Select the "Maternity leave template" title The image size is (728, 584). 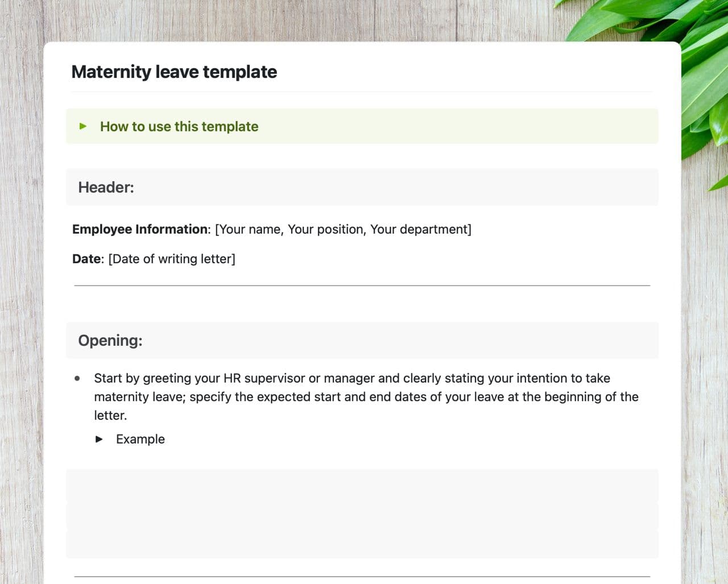pyautogui.click(x=174, y=72)
